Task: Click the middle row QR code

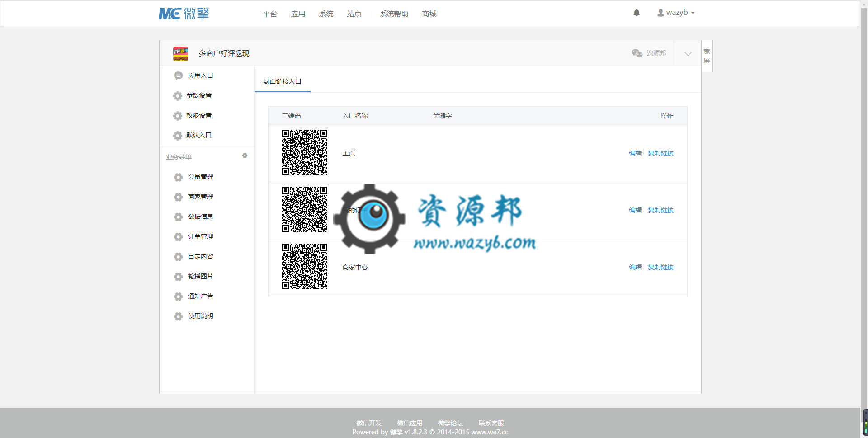Action: [x=305, y=209]
